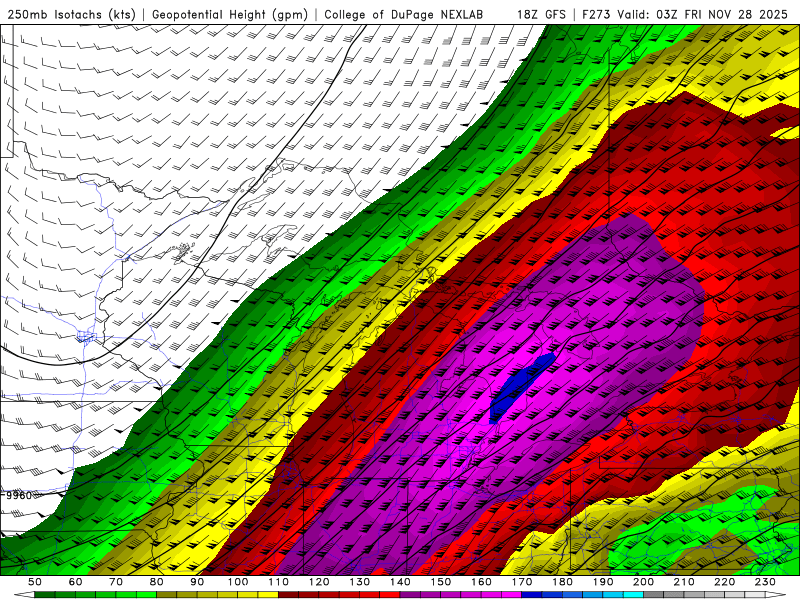Click the '9960' height contour label
800x600 pixels.
tap(18, 495)
